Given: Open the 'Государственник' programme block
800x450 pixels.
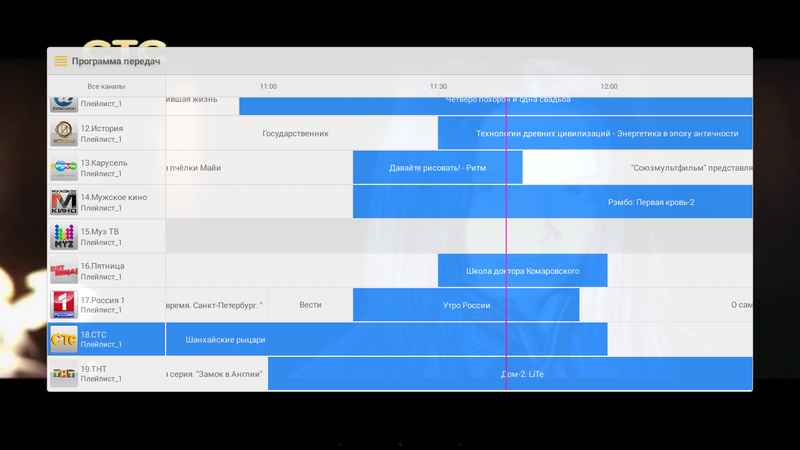Looking at the screenshot, I should 302,133.
